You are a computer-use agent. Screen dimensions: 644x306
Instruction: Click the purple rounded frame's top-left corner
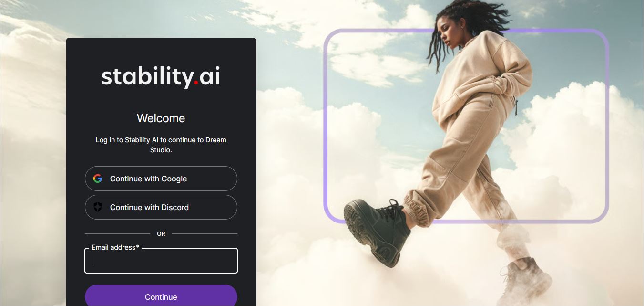(332, 37)
